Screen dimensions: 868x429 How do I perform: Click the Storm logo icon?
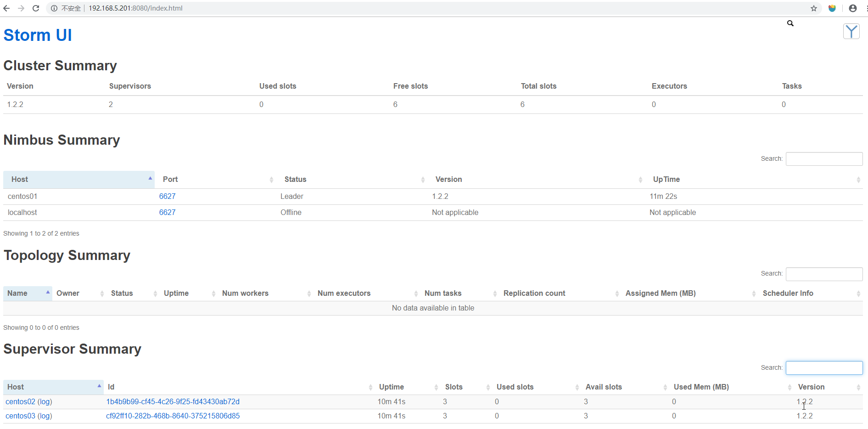[x=851, y=32]
